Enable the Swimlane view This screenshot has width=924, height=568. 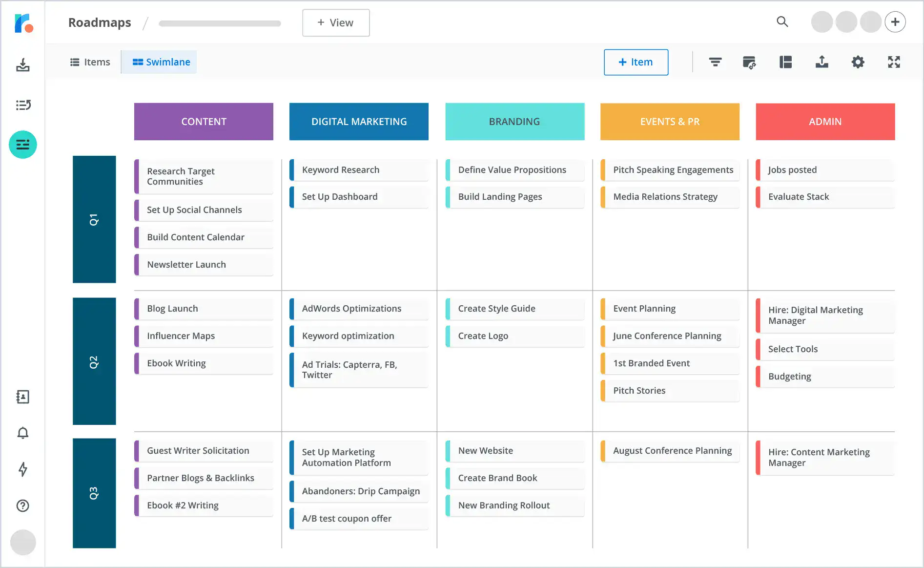159,62
